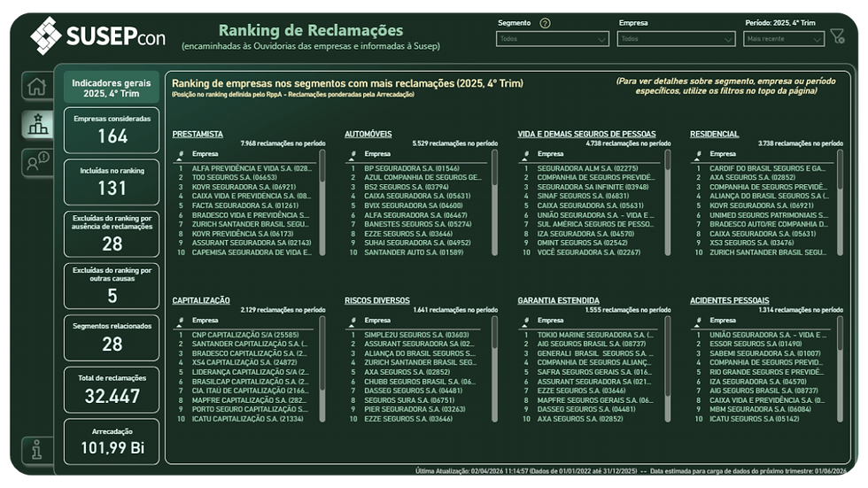Screen dimensions: 868x488
Task: Select row 'VOCÊ SEGURADORA S.A. (02267)'
Action: coord(591,252)
